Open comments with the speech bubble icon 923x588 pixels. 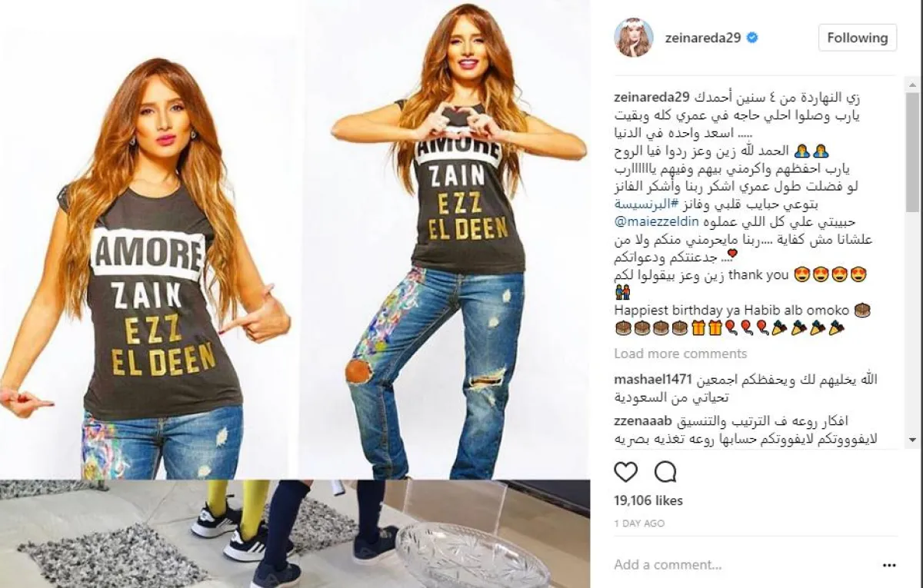pos(665,471)
